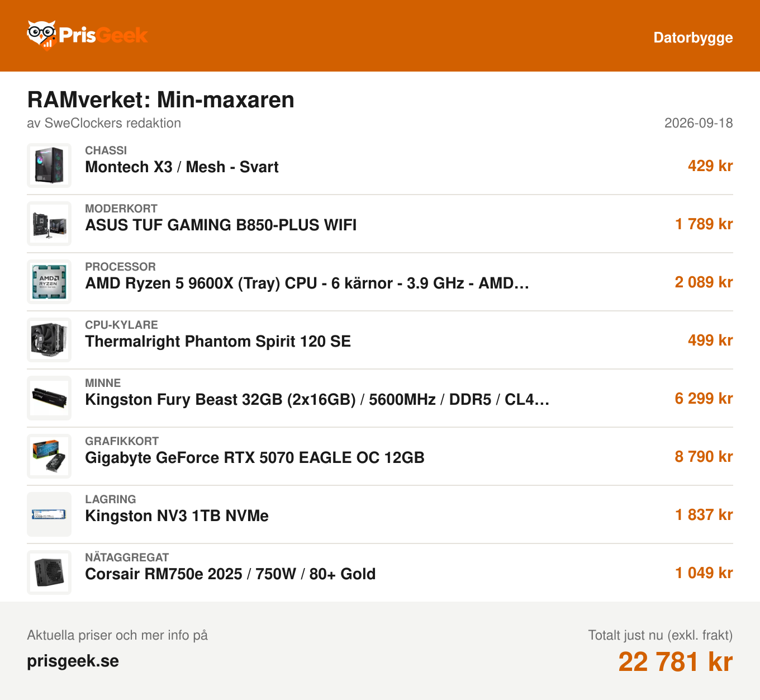760x700 pixels.
Task: Open the Thermalright cooler thumbnail
Action: (x=49, y=340)
